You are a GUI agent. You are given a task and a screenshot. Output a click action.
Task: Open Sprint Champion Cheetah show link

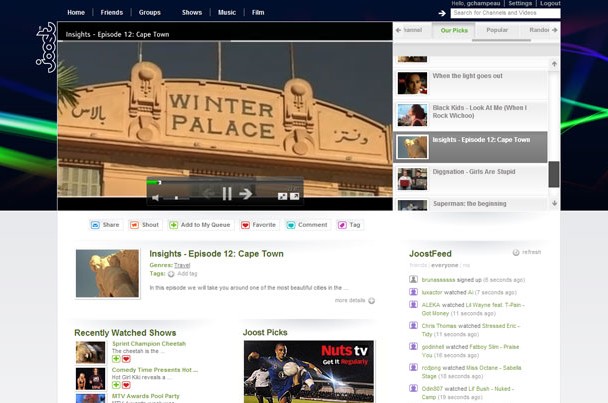coord(149,344)
